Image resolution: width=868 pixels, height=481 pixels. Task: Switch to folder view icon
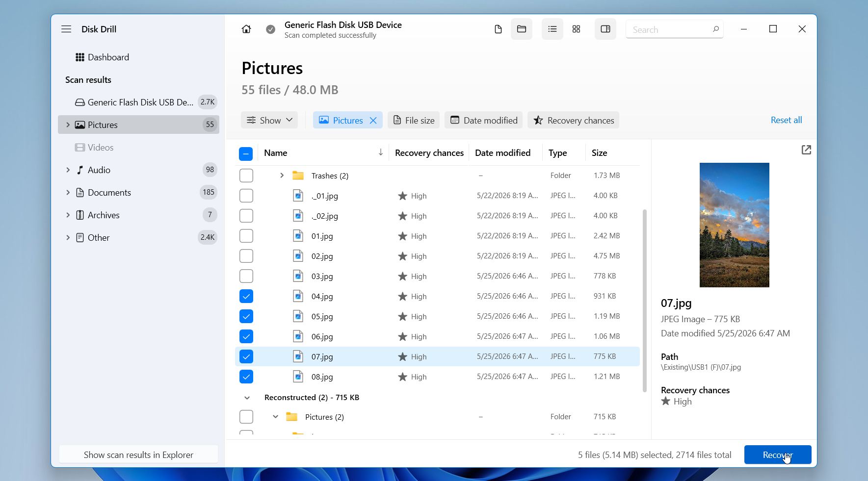click(x=522, y=29)
